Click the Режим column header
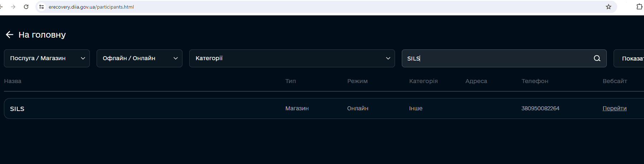Image resolution: width=644 pixels, height=164 pixels. [357, 81]
